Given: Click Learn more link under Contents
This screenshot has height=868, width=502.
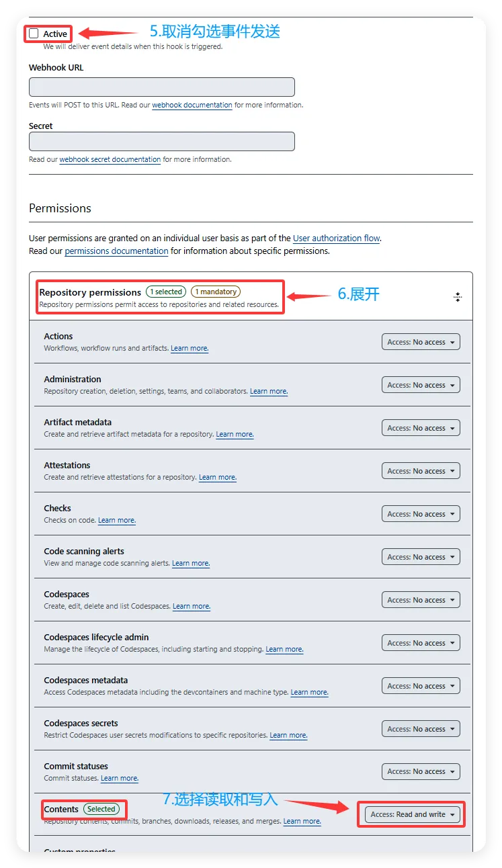Looking at the screenshot, I should coord(302,822).
